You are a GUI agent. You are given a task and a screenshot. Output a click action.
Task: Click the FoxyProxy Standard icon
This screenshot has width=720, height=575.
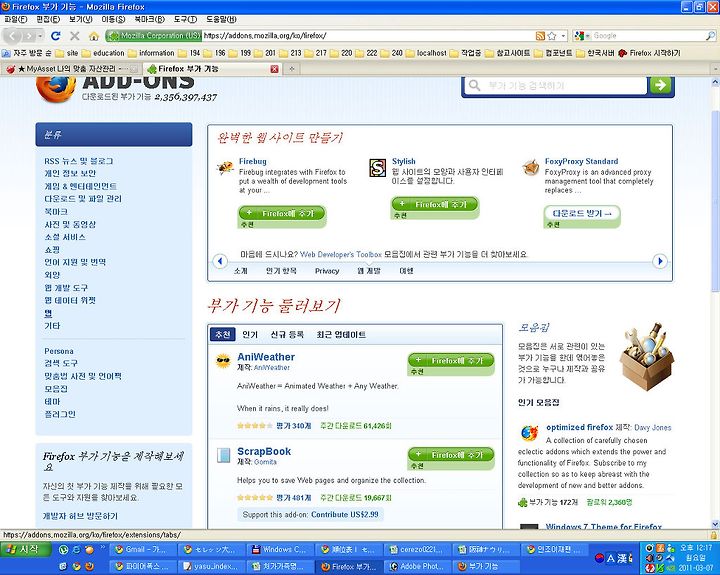(x=531, y=168)
